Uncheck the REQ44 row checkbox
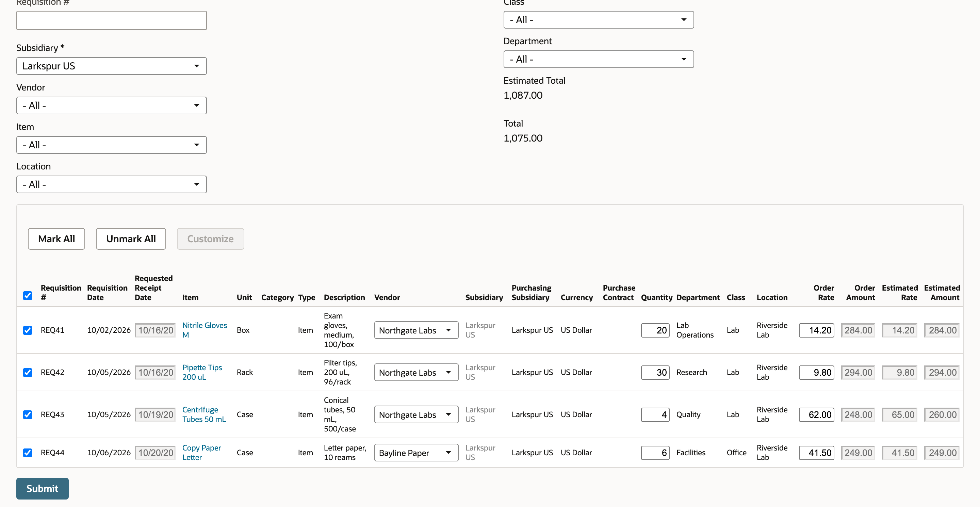The image size is (980, 507). tap(27, 453)
